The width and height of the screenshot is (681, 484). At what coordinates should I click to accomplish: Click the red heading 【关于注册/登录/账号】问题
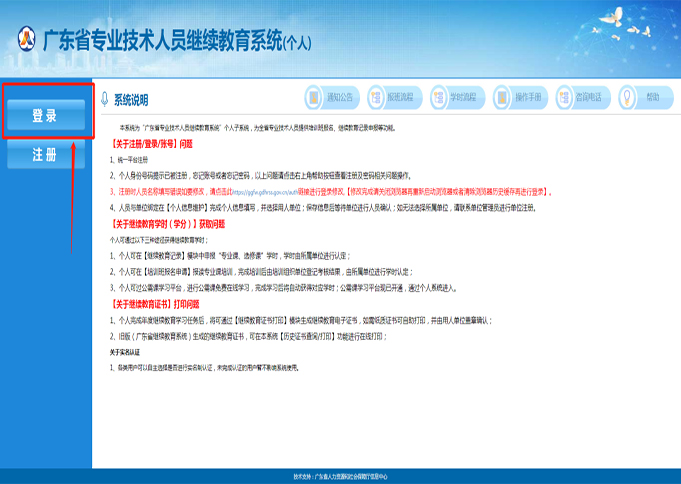point(152,144)
